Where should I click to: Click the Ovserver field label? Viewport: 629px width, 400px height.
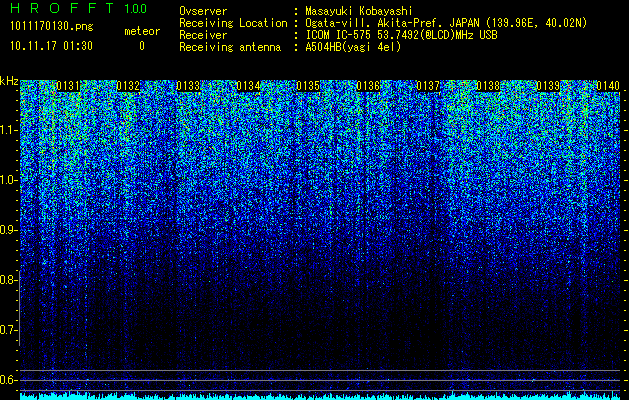[203, 11]
